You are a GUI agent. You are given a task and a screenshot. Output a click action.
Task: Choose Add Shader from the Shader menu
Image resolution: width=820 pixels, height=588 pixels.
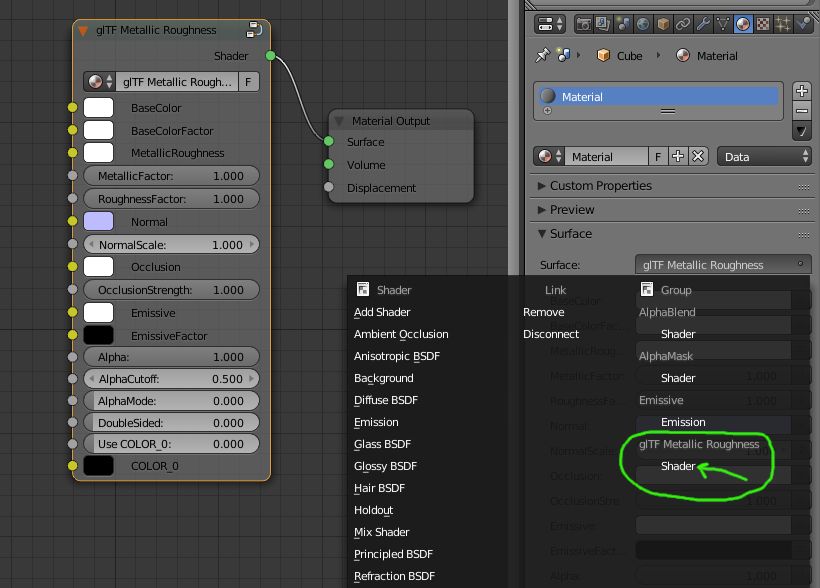382,312
